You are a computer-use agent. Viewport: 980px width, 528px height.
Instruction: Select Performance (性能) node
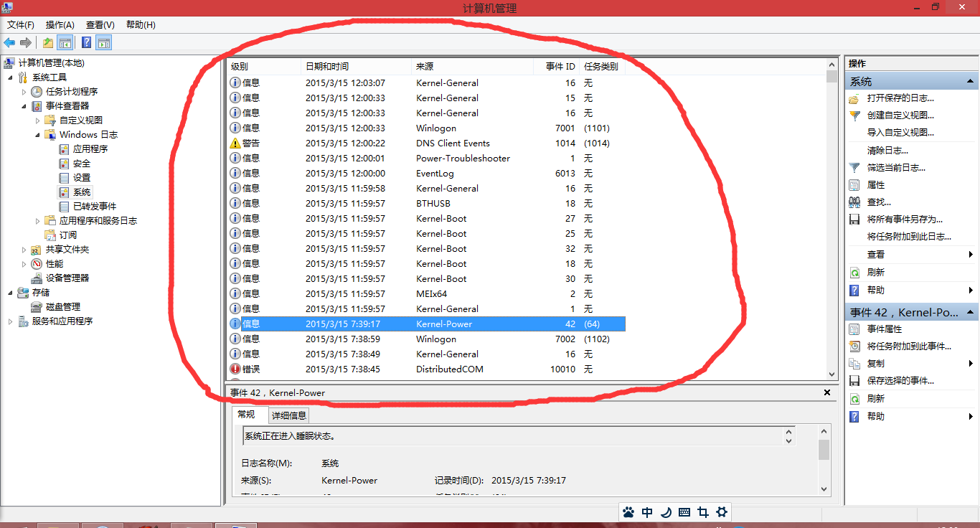click(x=55, y=263)
